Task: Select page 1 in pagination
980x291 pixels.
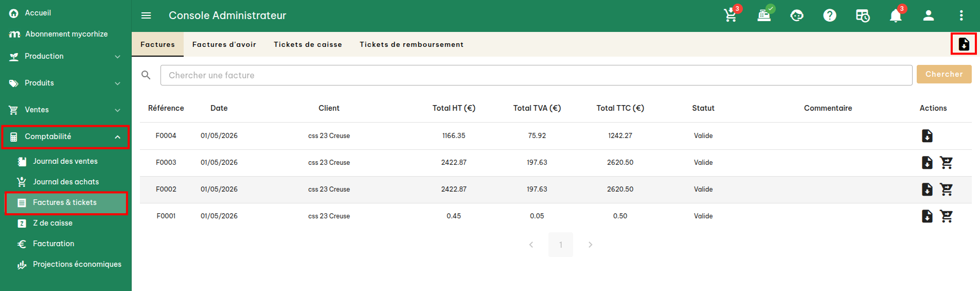Action: (x=561, y=245)
